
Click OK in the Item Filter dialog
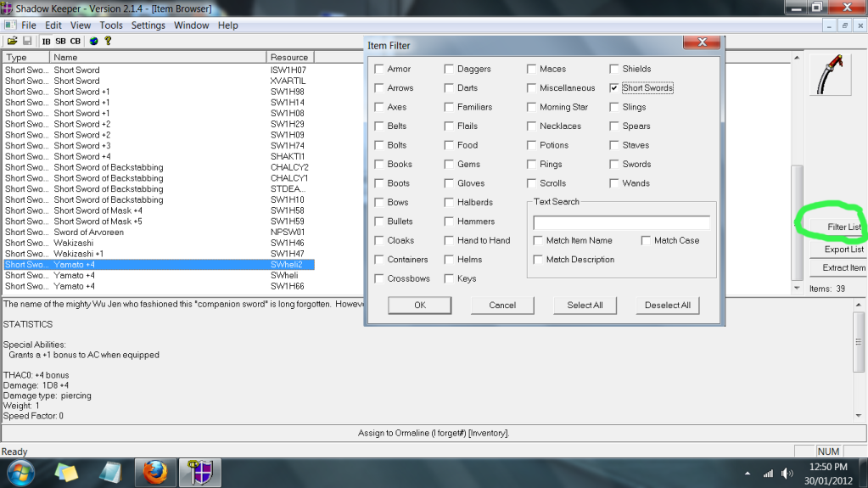pyautogui.click(x=419, y=305)
